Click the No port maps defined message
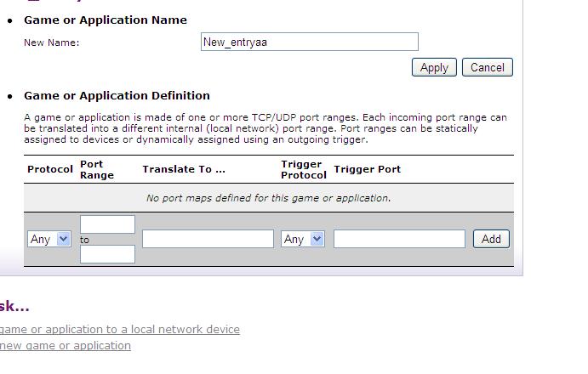The width and height of the screenshot is (588, 374). click(x=269, y=198)
